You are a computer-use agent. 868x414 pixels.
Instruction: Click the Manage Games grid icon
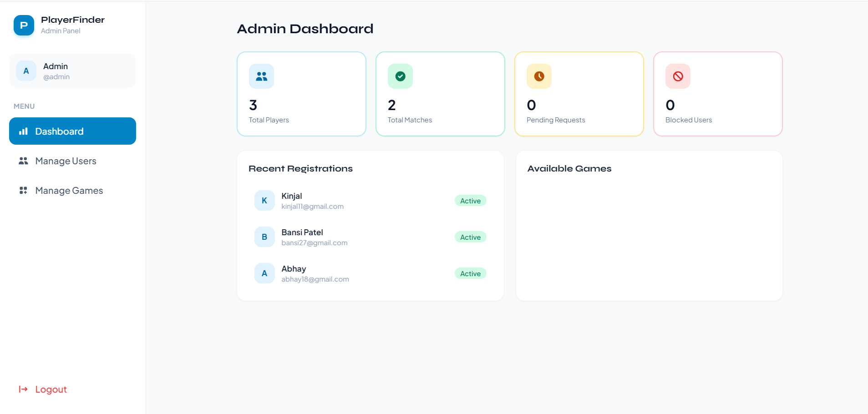[23, 191]
